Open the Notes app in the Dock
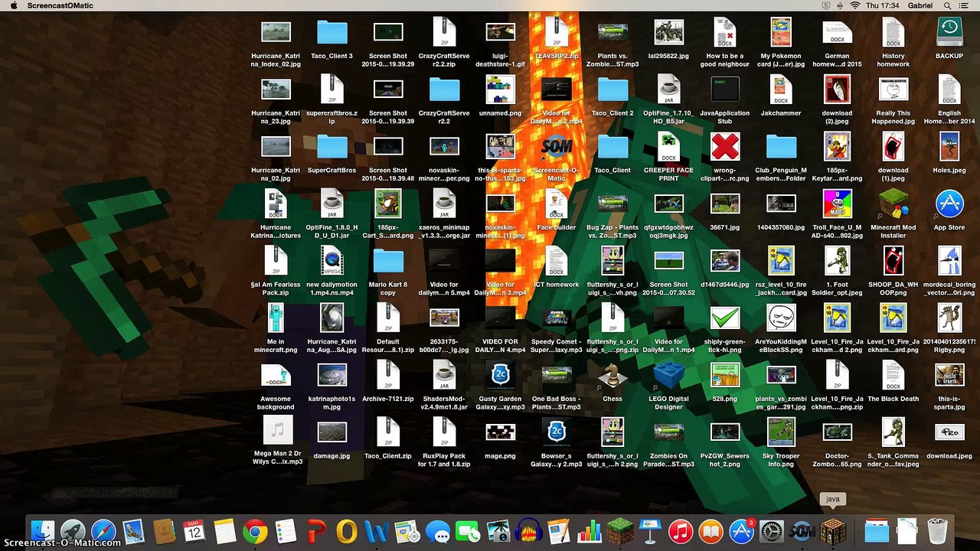Screen dimensions: 980x551 pyautogui.click(x=225, y=530)
